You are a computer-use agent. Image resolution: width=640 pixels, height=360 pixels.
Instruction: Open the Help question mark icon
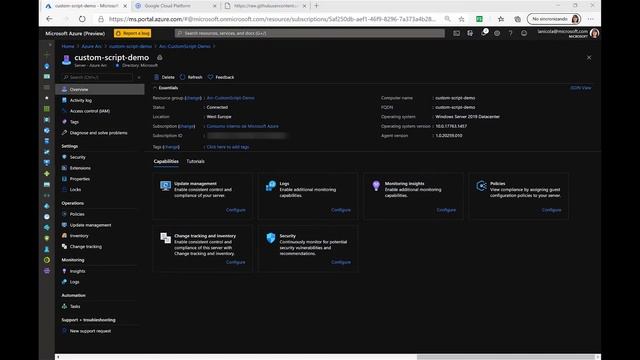(510, 33)
